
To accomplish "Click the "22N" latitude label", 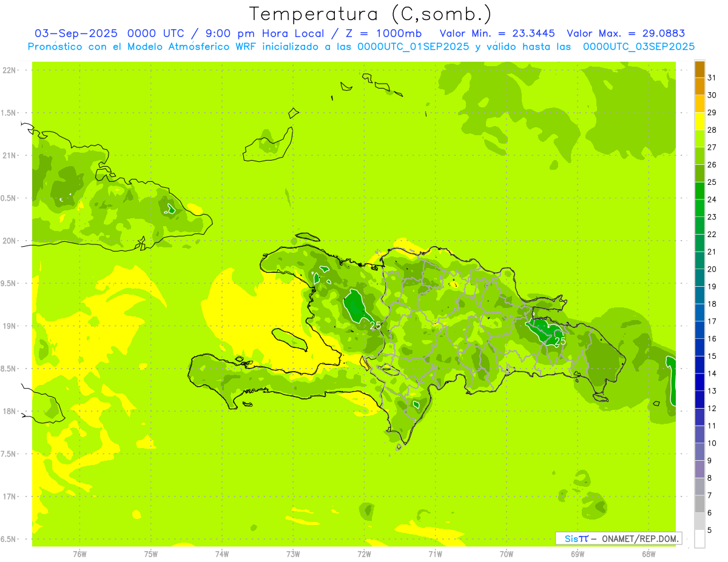I will click(x=9, y=70).
